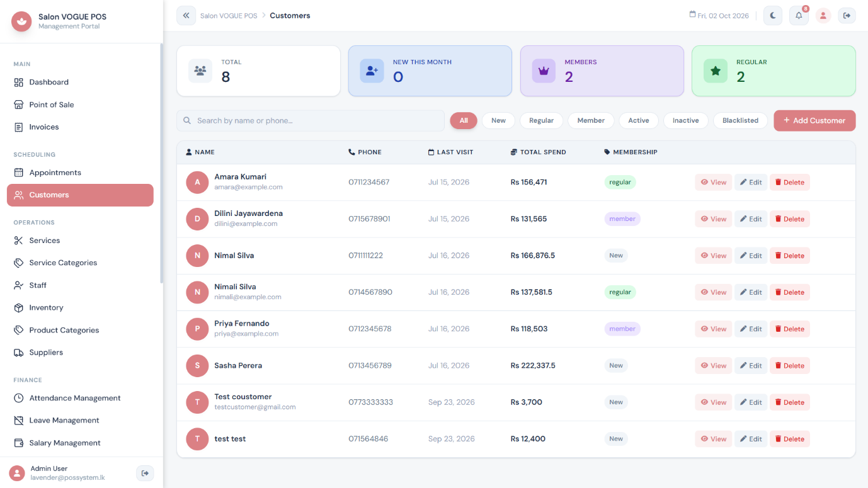
Task: Open the user profile icon in header
Action: [x=823, y=16]
